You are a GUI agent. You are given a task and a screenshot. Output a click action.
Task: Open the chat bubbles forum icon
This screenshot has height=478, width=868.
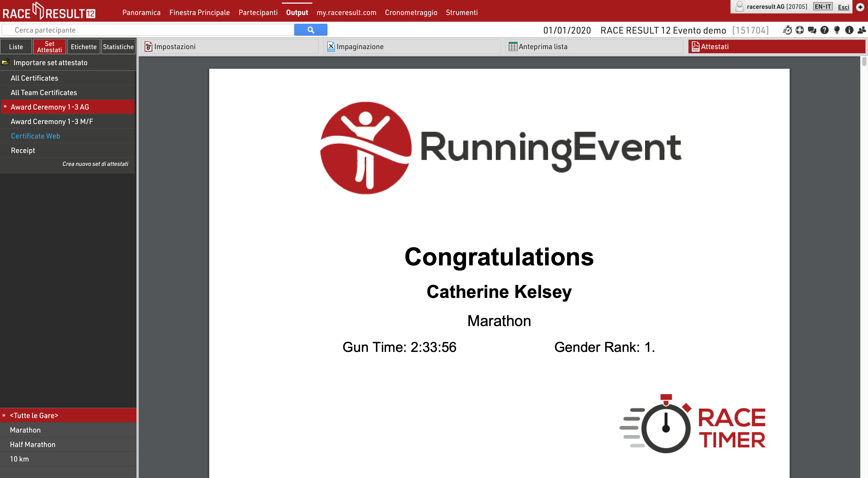pos(812,30)
